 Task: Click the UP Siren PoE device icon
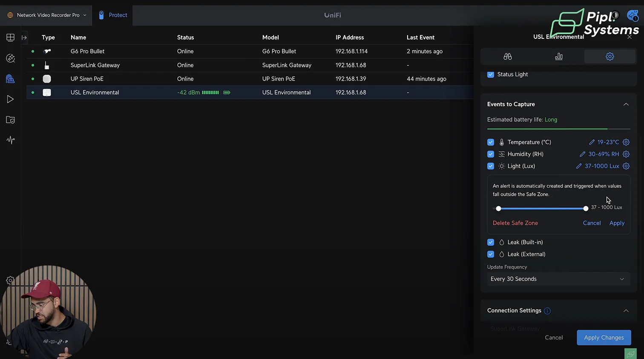pyautogui.click(x=47, y=79)
